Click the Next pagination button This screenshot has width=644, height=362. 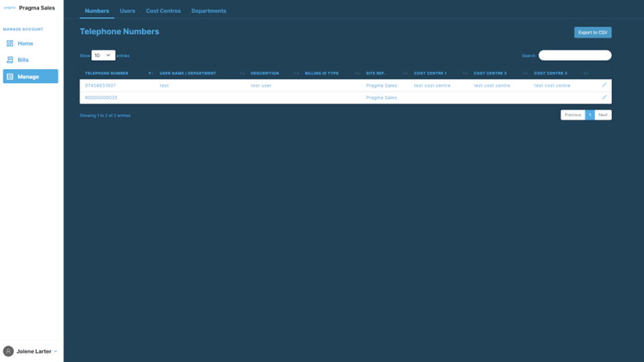point(603,115)
